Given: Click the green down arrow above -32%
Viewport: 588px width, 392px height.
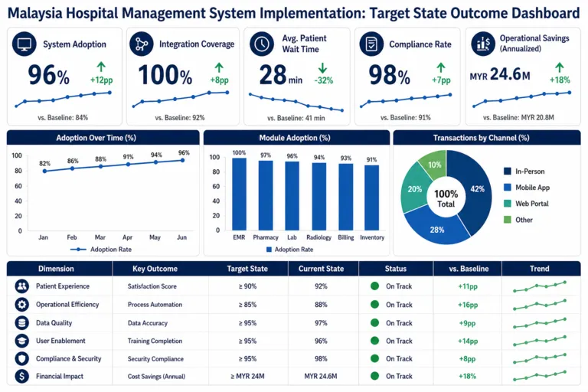Looking at the screenshot, I should [x=322, y=68].
